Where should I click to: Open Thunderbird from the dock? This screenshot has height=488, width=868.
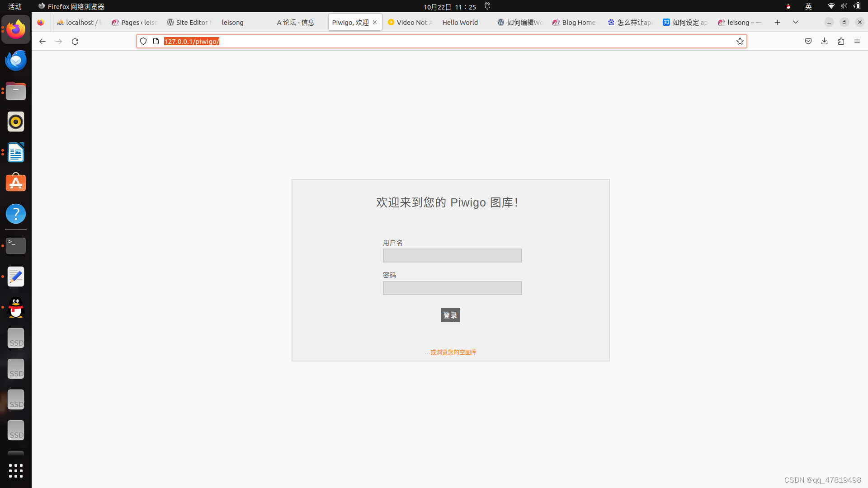pos(16,60)
